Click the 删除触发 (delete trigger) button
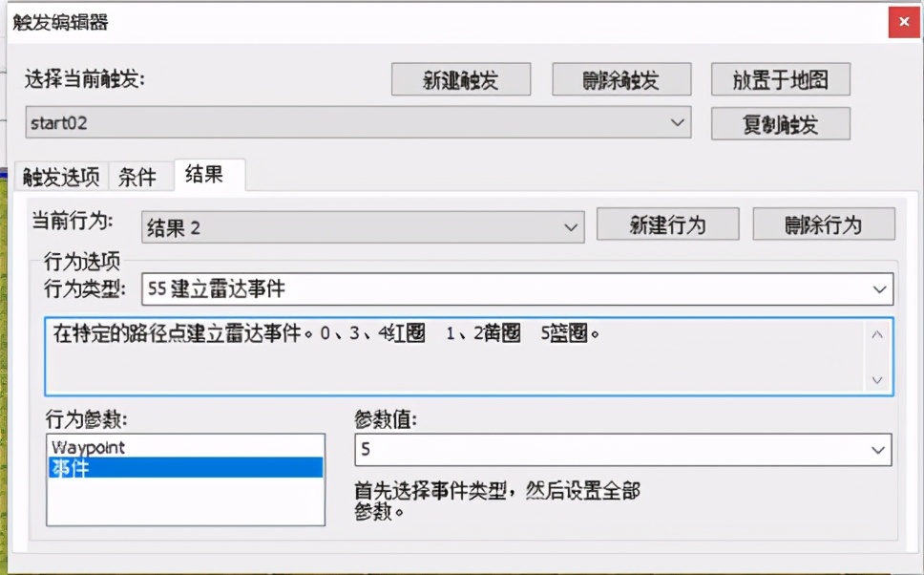Image resolution: width=924 pixels, height=575 pixels. coord(621,79)
